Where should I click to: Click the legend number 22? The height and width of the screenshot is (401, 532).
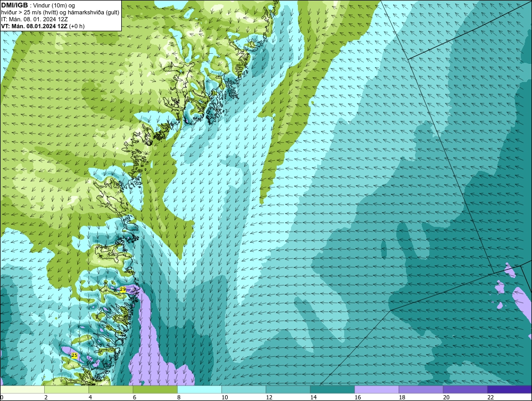[x=491, y=397]
